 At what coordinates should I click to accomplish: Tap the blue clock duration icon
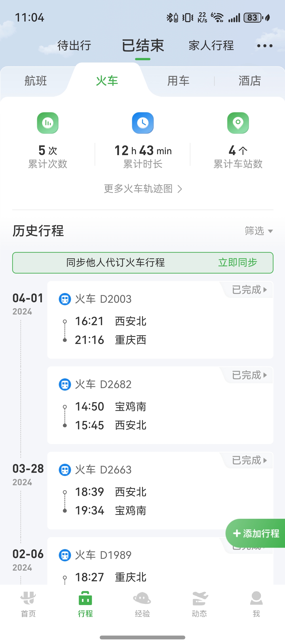(143, 123)
